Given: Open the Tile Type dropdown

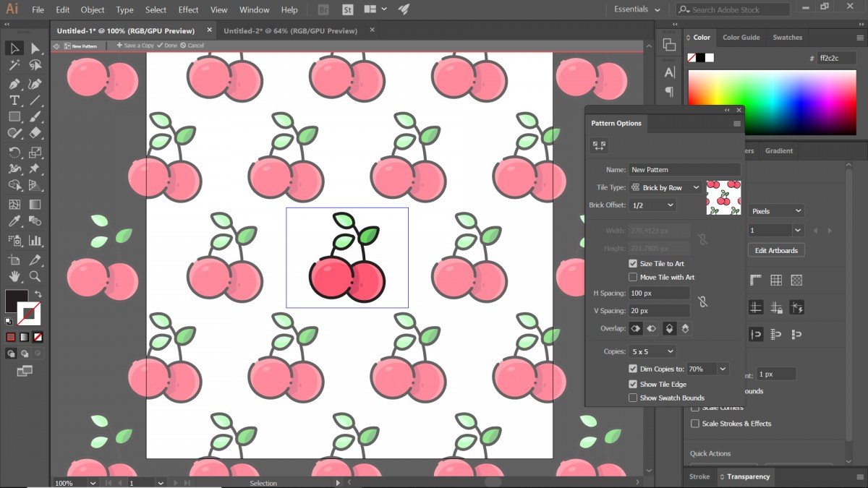Looking at the screenshot, I should click(x=665, y=187).
